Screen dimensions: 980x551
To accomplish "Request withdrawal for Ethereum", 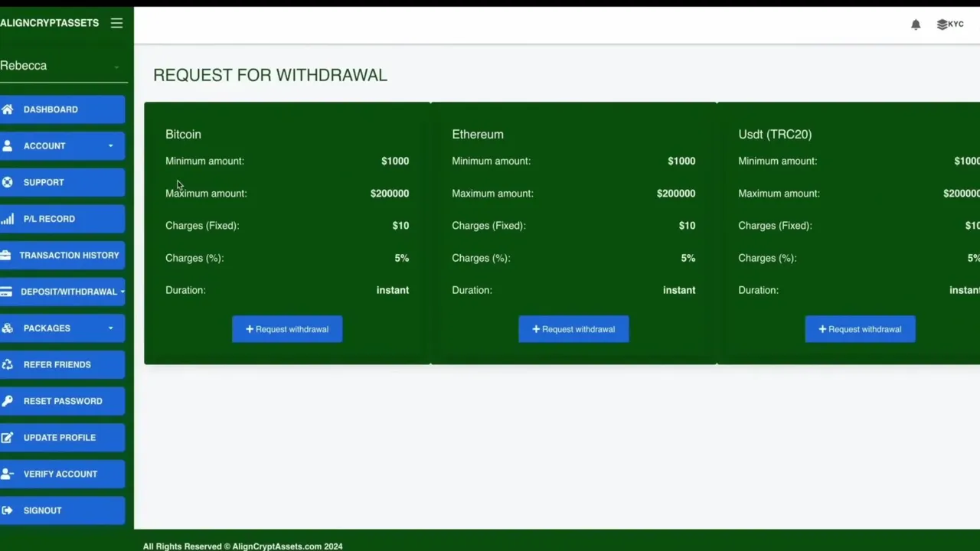I will point(573,329).
